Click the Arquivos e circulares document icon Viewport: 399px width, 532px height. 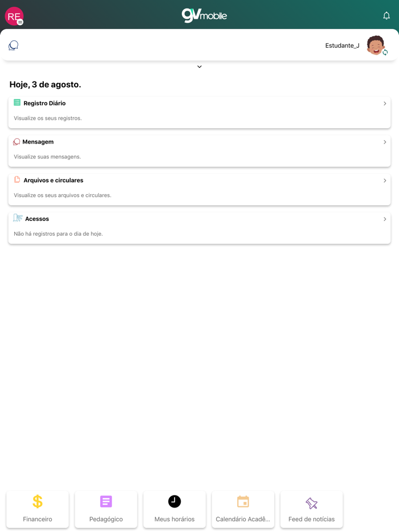coord(17,179)
